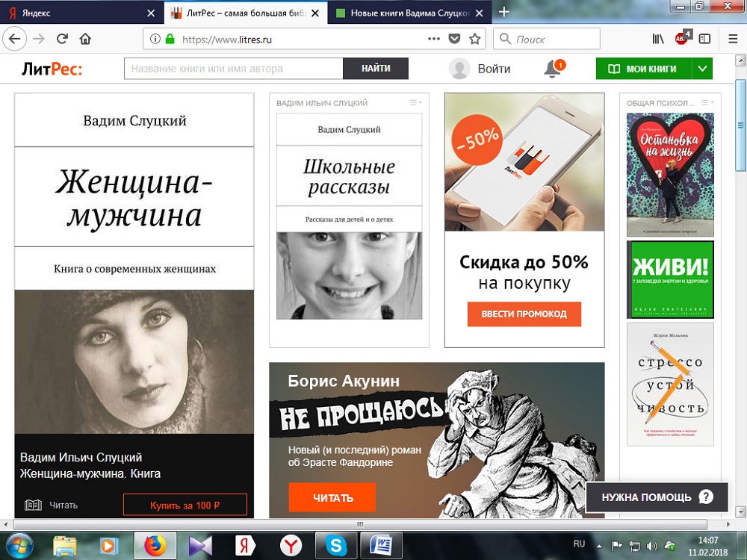The width and height of the screenshot is (747, 560).
Task: Click the green padlock security icon
Action: pos(170,39)
